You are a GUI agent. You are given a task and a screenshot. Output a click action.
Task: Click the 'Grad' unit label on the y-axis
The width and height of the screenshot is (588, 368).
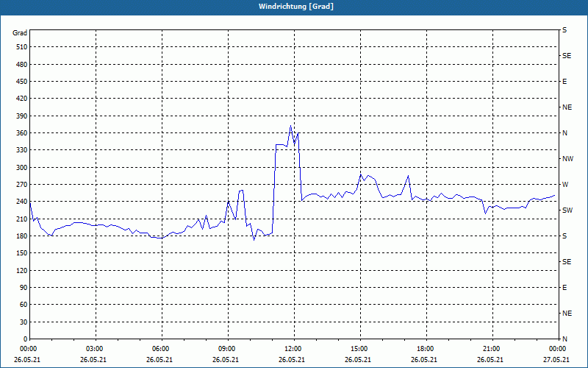pos(20,33)
